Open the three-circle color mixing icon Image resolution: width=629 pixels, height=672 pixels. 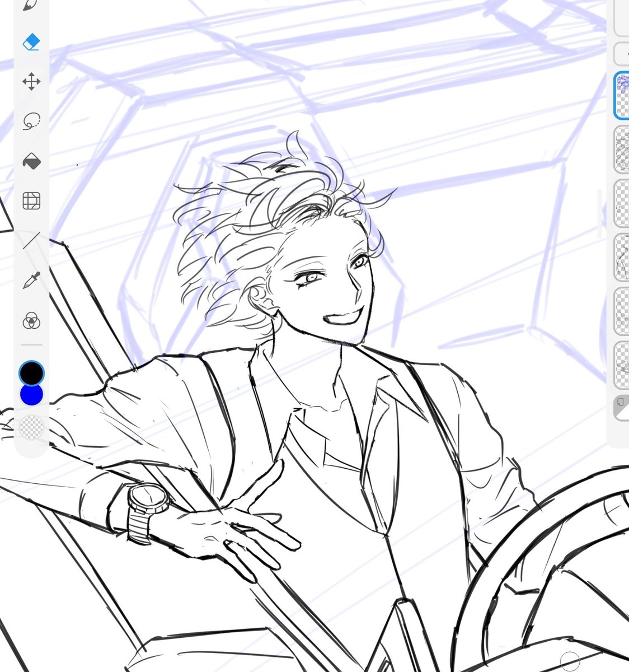31,321
